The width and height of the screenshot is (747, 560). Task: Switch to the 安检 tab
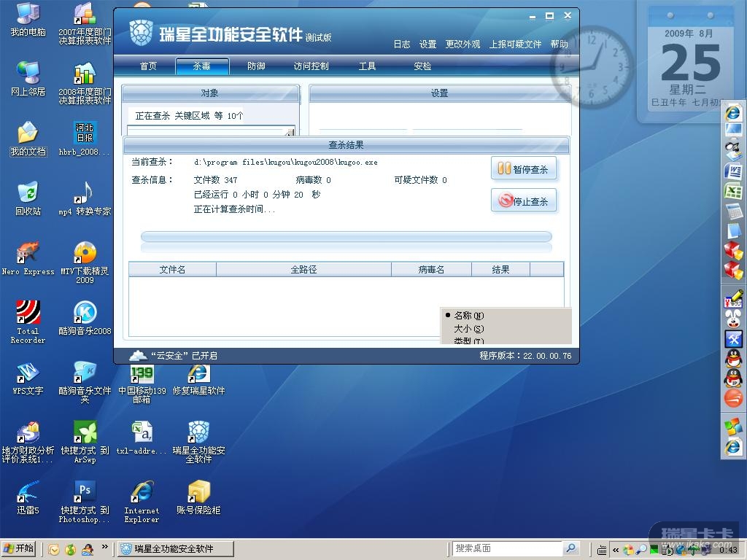(422, 66)
